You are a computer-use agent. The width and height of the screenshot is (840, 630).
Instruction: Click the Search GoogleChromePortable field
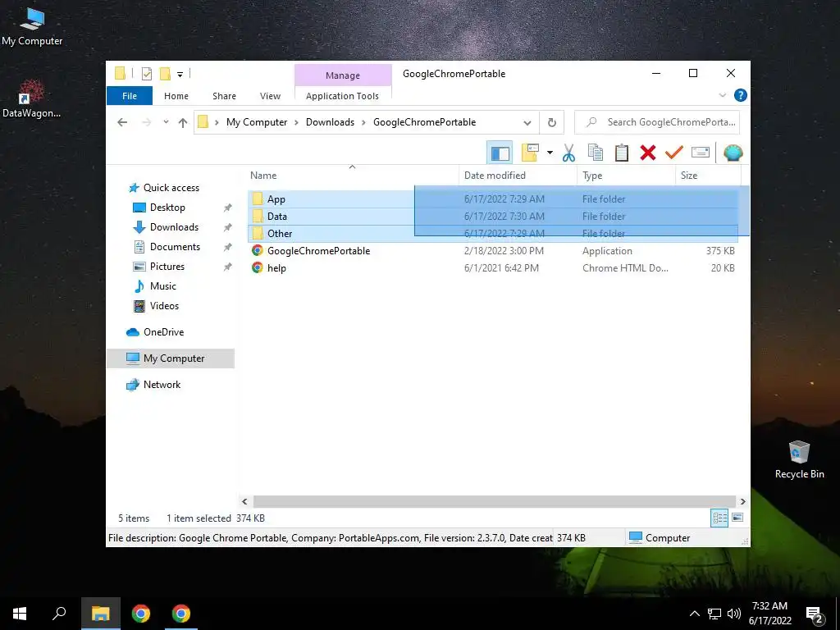coord(657,122)
